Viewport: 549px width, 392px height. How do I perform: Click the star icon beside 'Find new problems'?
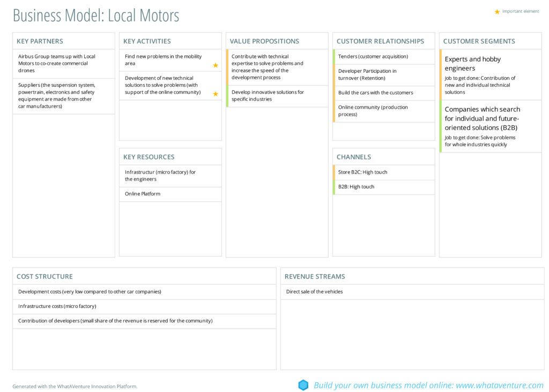(x=216, y=65)
